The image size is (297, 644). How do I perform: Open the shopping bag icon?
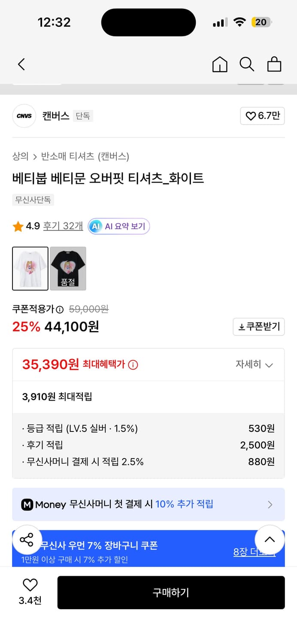pyautogui.click(x=274, y=64)
